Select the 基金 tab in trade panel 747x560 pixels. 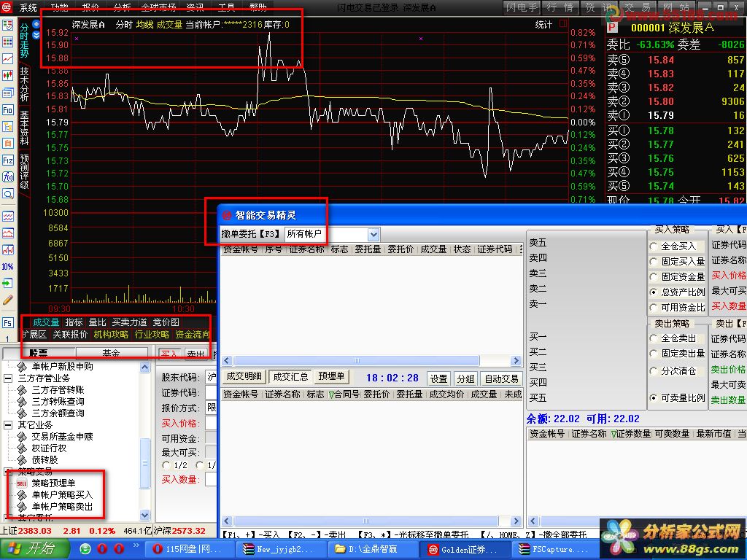(x=111, y=353)
